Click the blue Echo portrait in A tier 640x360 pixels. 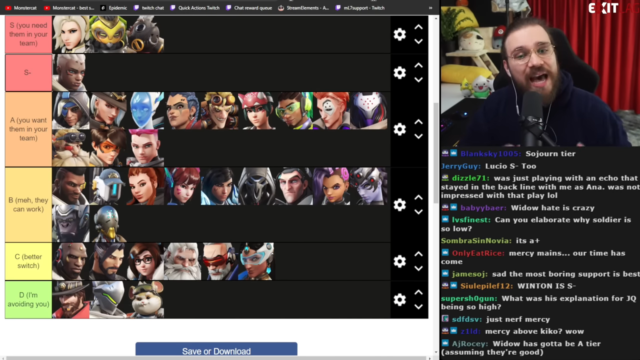(x=146, y=111)
